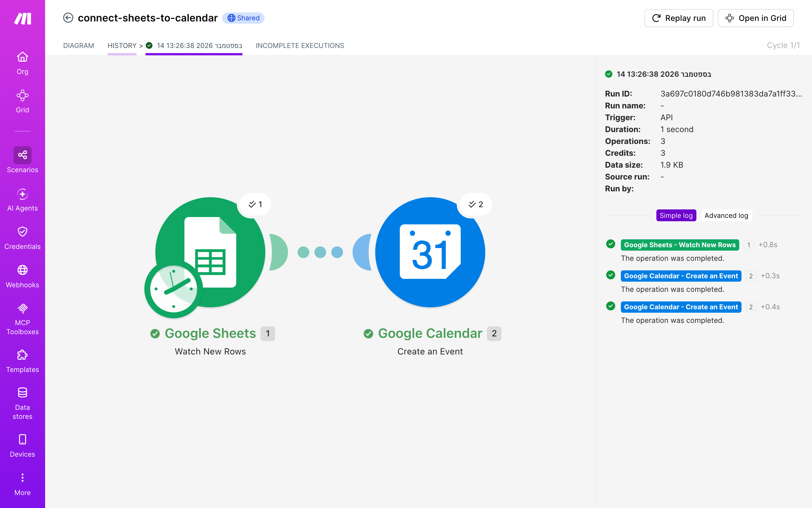The height and width of the screenshot is (508, 812).
Task: Open Sheets module operations bubble showing 1
Action: tap(255, 204)
